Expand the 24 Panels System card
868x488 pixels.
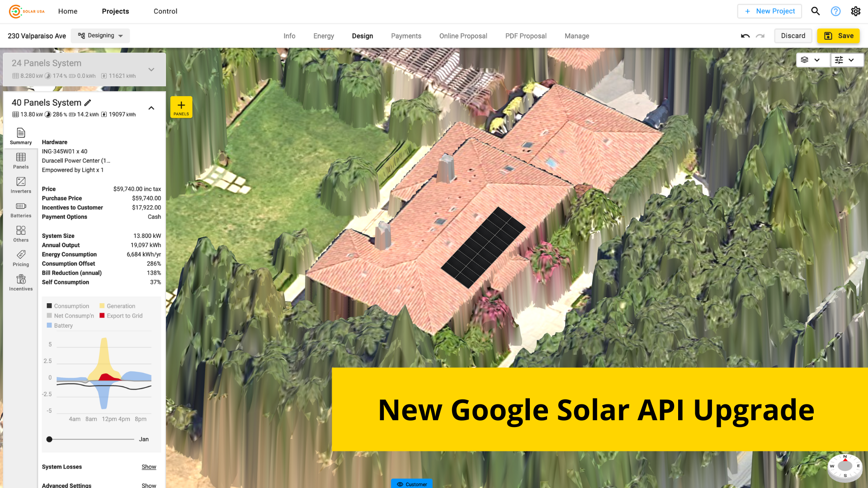151,70
